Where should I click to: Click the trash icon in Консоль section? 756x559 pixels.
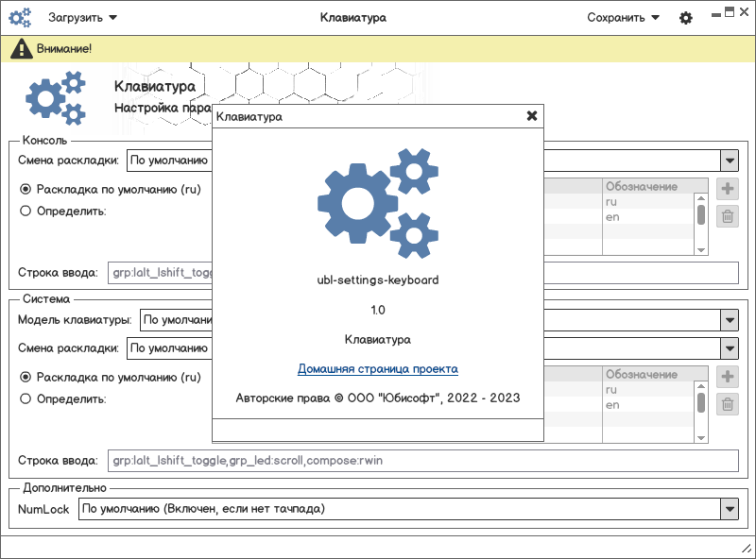pyautogui.click(x=728, y=216)
